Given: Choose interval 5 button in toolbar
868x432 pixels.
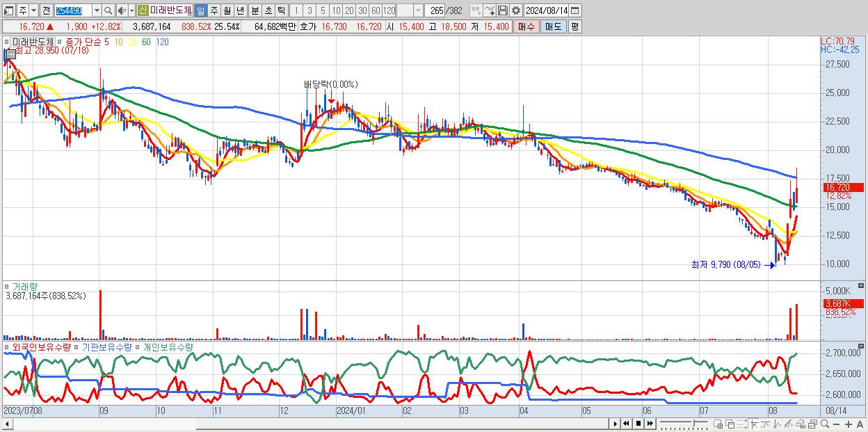Looking at the screenshot, I should 323,10.
